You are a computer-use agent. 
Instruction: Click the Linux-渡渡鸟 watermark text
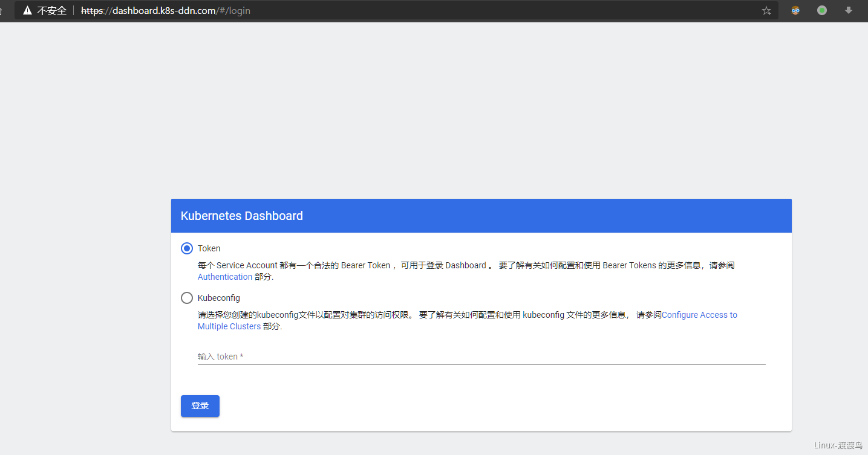click(x=839, y=445)
